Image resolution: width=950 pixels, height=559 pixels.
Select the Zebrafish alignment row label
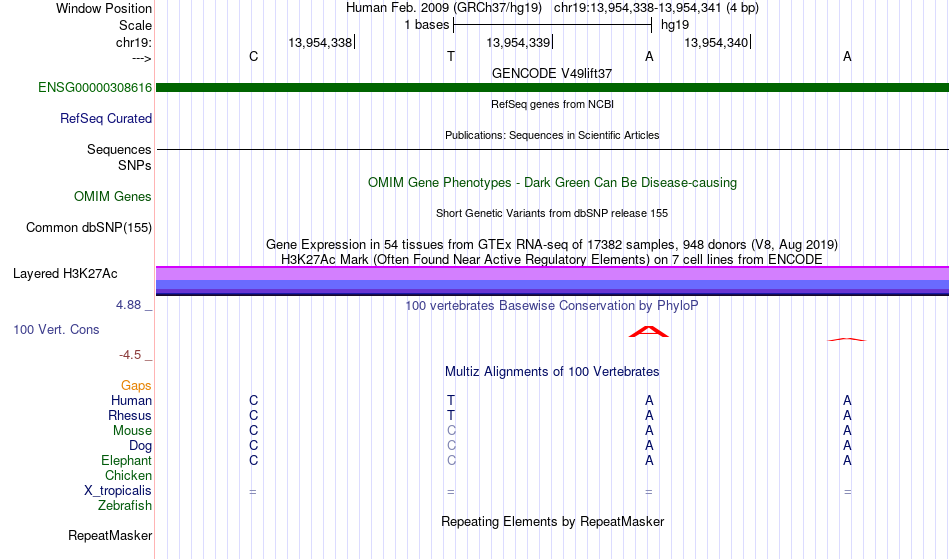click(x=125, y=505)
